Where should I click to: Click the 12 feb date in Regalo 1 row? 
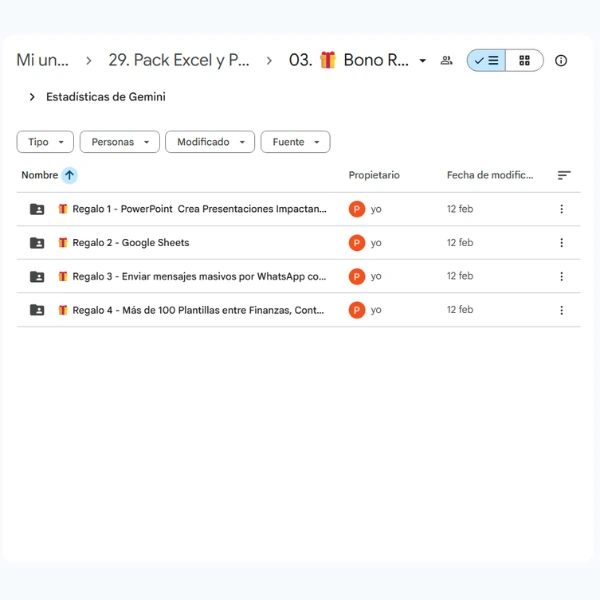pyautogui.click(x=460, y=209)
